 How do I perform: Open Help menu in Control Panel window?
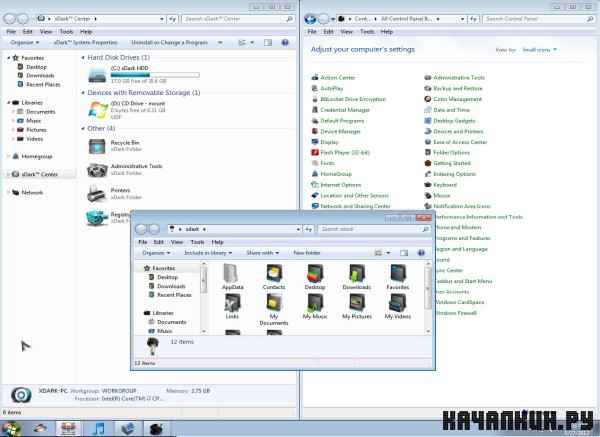(387, 32)
